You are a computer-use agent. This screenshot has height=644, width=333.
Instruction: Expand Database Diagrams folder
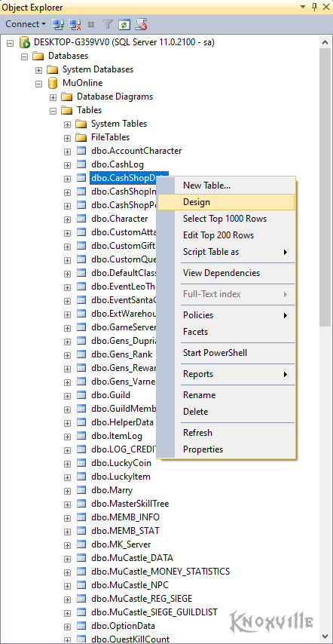point(53,97)
